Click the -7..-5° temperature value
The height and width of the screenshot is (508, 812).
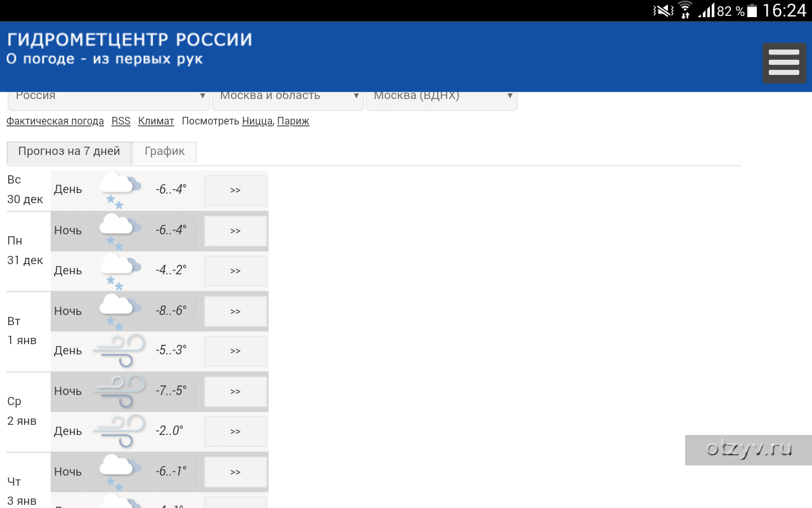pyautogui.click(x=171, y=391)
